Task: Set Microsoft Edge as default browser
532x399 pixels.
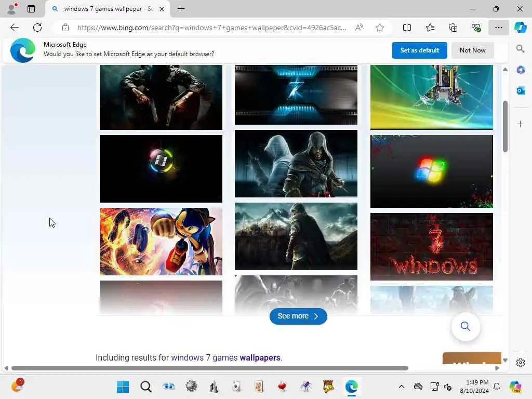Action: click(419, 50)
